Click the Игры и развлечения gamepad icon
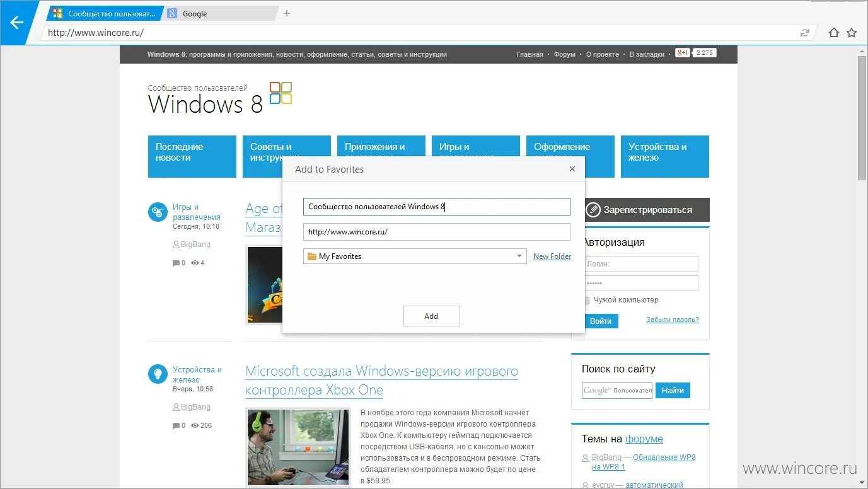This screenshot has width=868, height=489. point(158,212)
